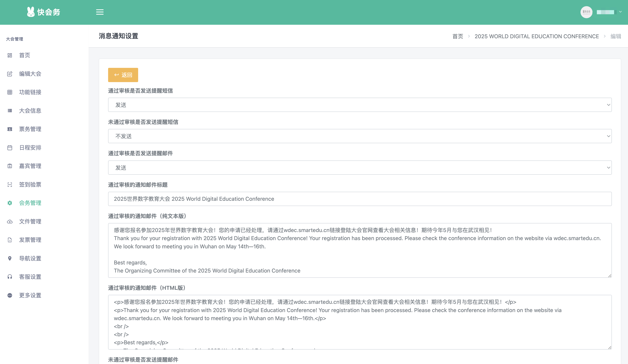Click the 大会信息 list icon

[10, 110]
